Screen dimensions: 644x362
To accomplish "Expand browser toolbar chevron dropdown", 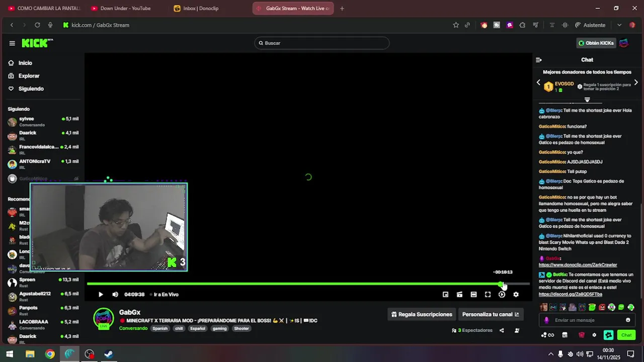I will tap(619, 25).
